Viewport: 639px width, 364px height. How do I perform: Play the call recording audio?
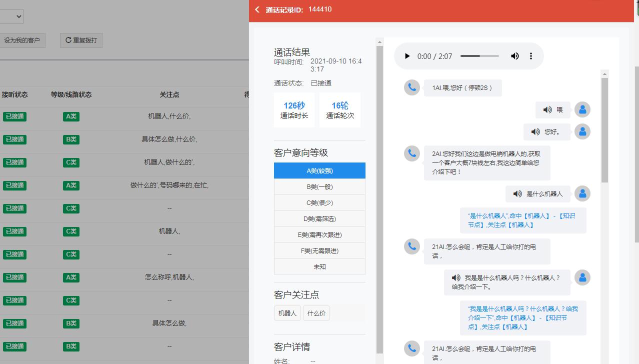[407, 56]
